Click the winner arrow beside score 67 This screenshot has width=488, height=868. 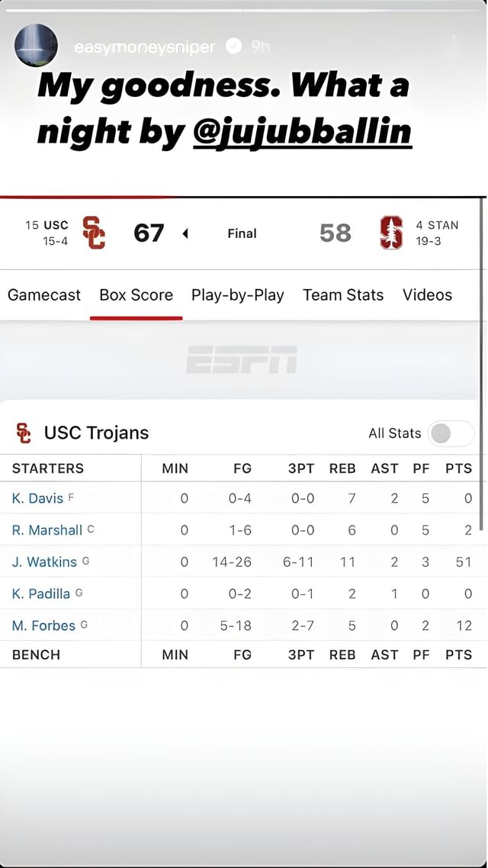185,233
